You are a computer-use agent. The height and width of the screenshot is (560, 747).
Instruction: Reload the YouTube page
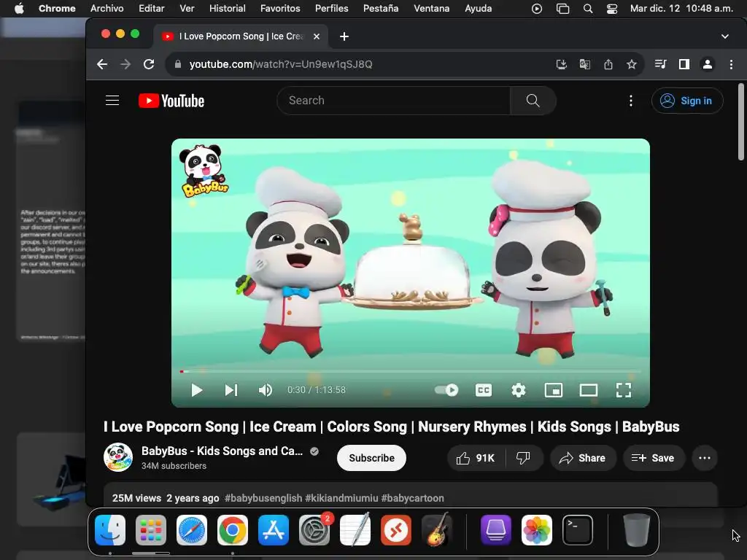click(x=149, y=64)
